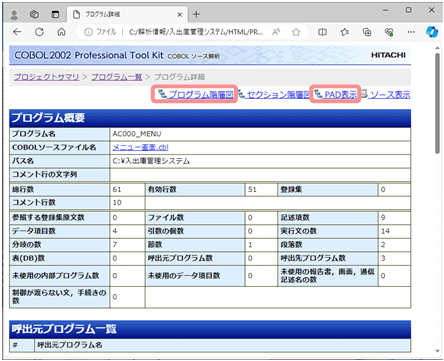Select the プログラム詳細 tab
444x361 pixels.
[126, 15]
